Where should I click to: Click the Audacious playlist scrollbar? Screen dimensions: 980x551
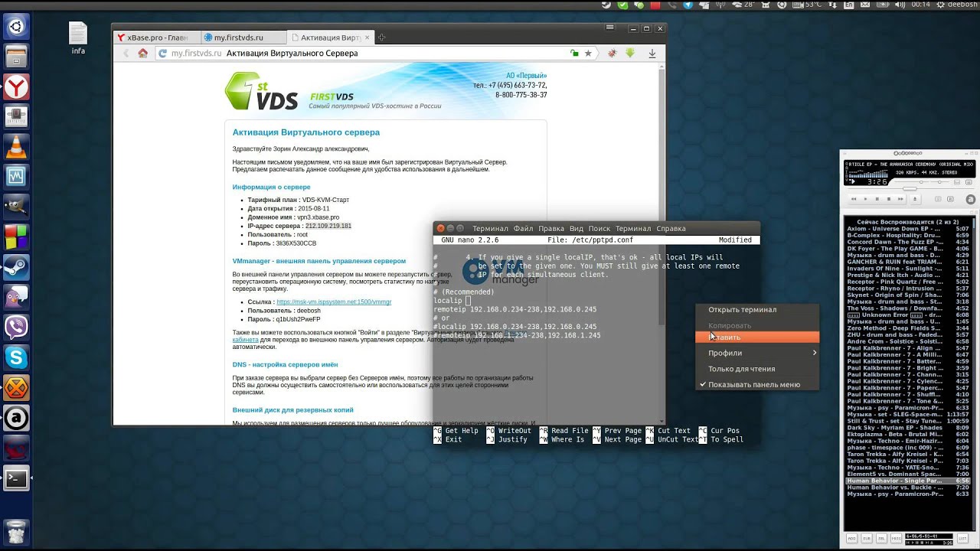[x=974, y=373]
